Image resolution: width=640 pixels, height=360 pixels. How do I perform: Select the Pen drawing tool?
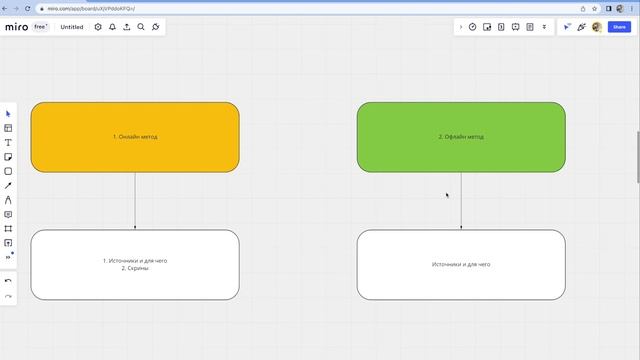(x=8, y=200)
